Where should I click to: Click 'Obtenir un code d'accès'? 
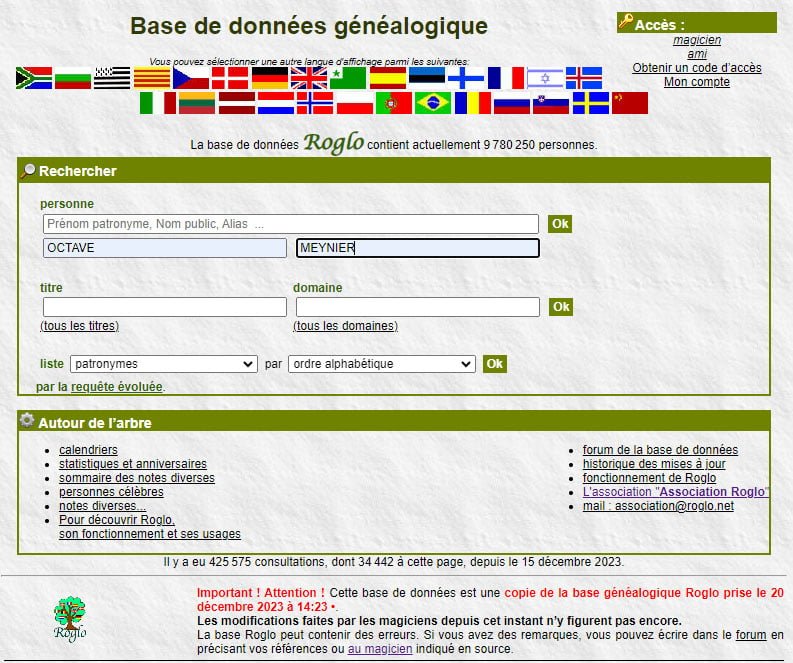point(697,68)
